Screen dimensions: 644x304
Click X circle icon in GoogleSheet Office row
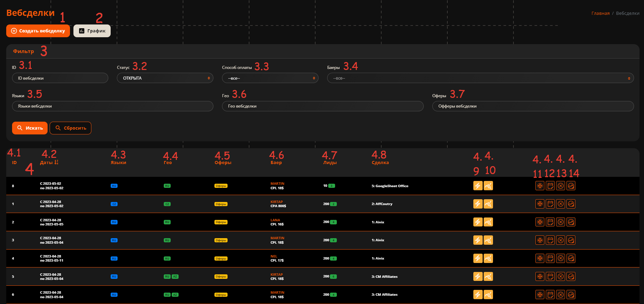pyautogui.click(x=561, y=186)
